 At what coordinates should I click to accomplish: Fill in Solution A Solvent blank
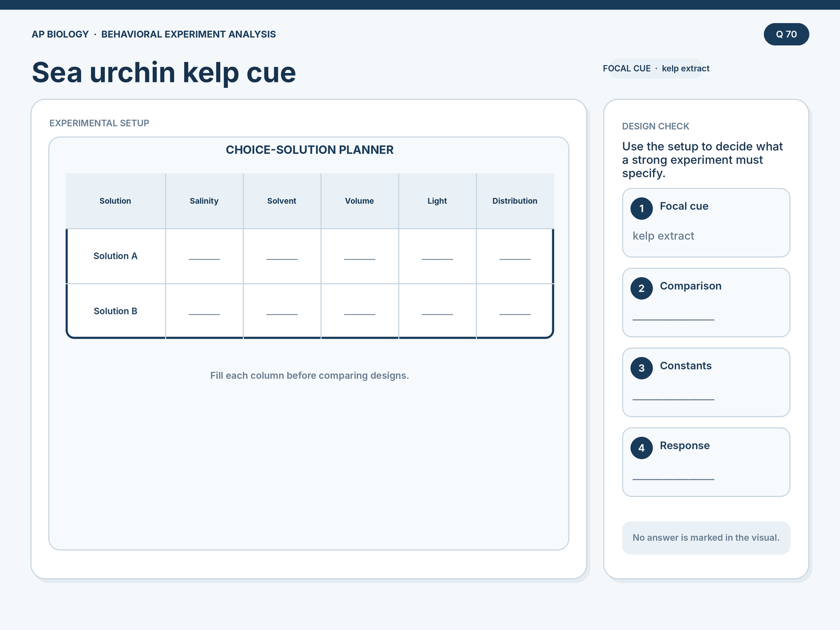click(x=282, y=256)
